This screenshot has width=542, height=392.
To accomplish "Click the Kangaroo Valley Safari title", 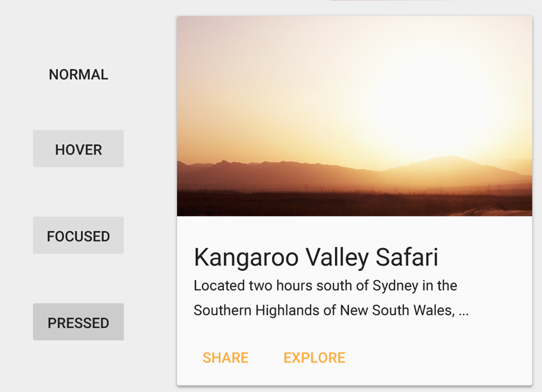I will pyautogui.click(x=316, y=258).
